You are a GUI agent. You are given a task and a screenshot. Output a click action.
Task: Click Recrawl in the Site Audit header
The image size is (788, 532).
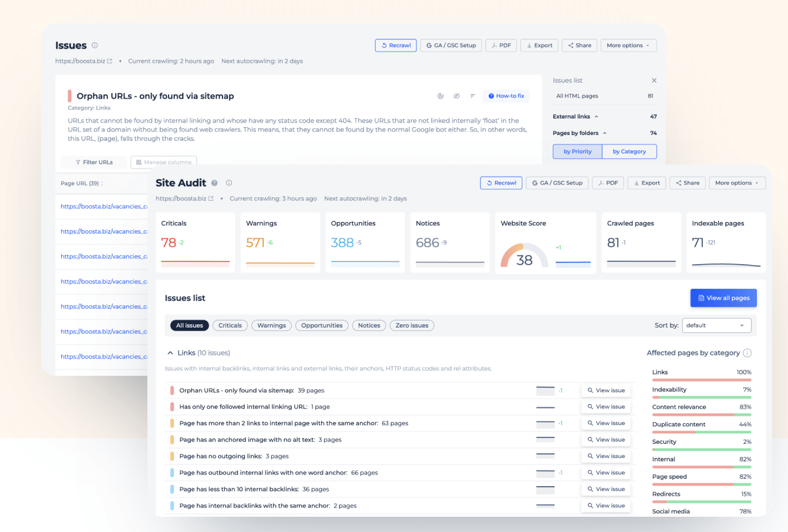pyautogui.click(x=501, y=183)
